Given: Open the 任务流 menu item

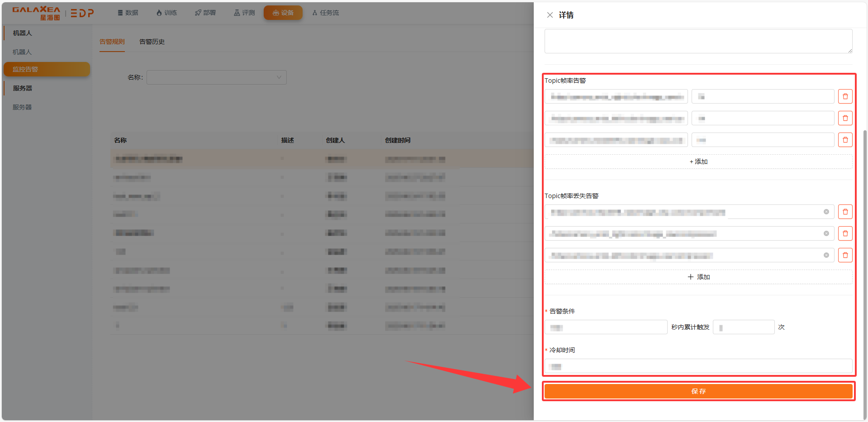Looking at the screenshot, I should click(326, 13).
